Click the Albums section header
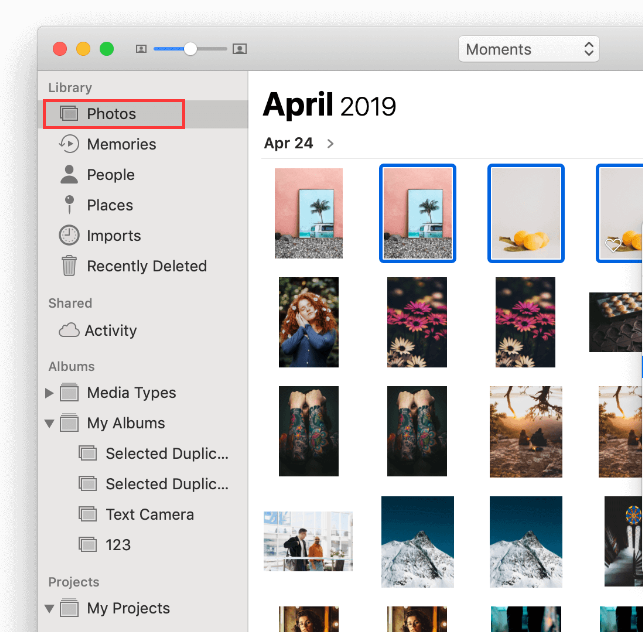The height and width of the screenshot is (632, 643). tap(71, 366)
